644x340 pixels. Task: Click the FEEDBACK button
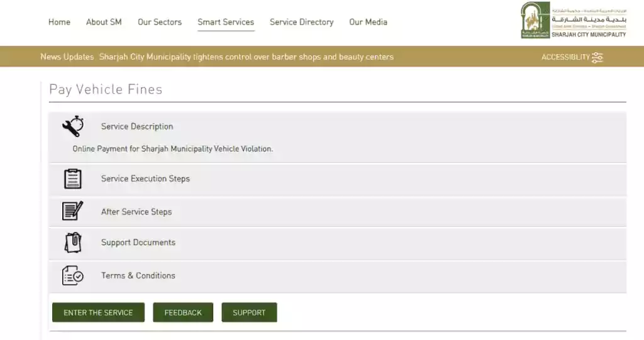click(x=183, y=312)
